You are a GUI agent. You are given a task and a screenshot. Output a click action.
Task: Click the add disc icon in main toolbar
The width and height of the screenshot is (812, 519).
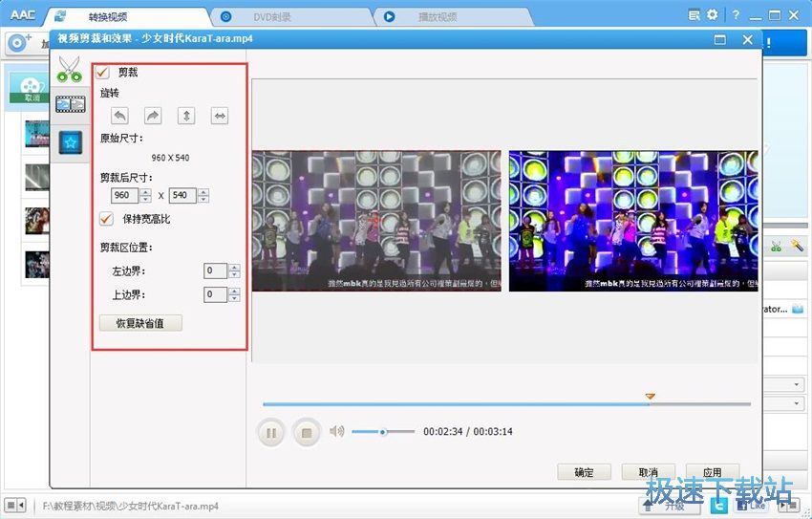pos(20,42)
